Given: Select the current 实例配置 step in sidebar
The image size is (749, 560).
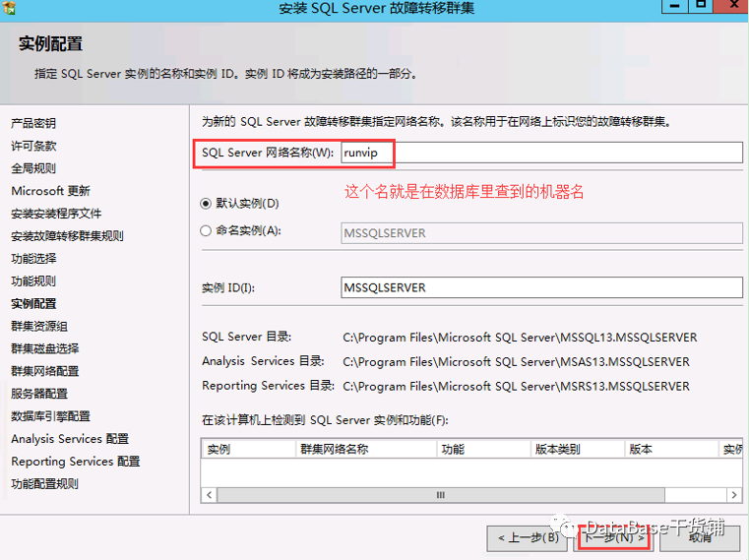Looking at the screenshot, I should [x=33, y=303].
